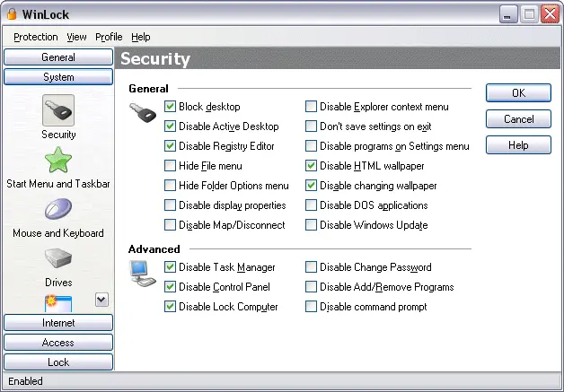
Task: Expand the Internet sidebar section
Action: coord(58,323)
